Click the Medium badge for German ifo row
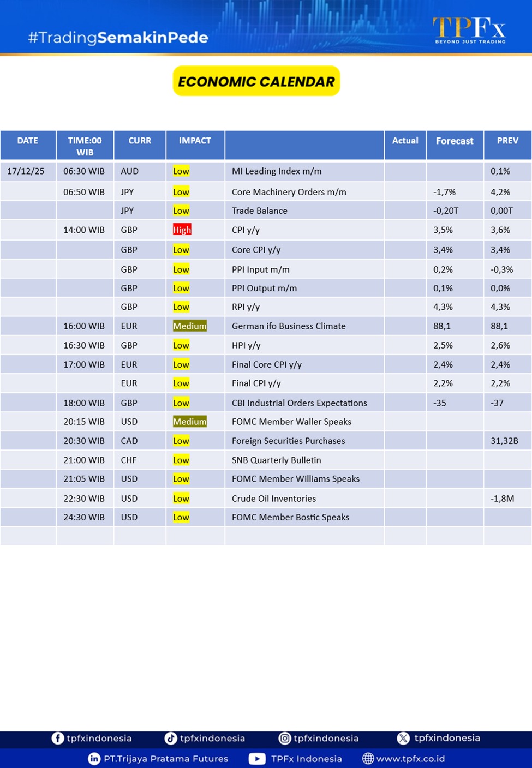Screen dimensions: 532x768 coord(189,326)
